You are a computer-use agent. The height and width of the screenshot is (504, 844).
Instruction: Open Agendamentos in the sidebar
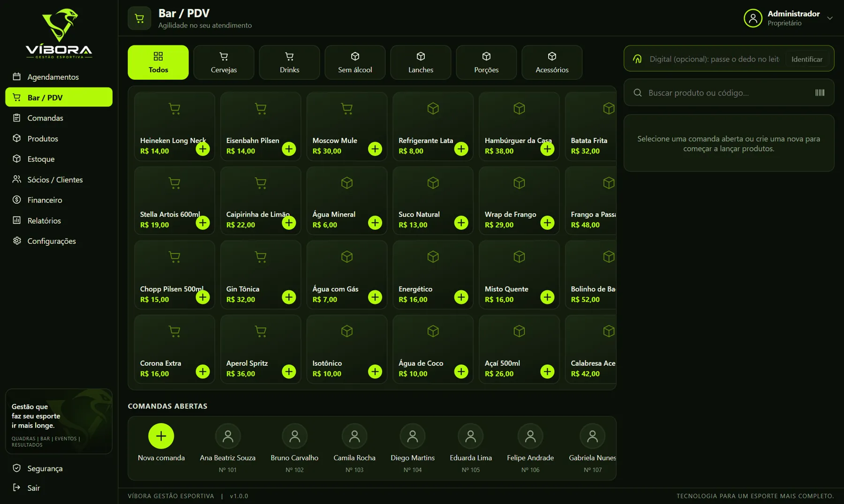coord(59,77)
